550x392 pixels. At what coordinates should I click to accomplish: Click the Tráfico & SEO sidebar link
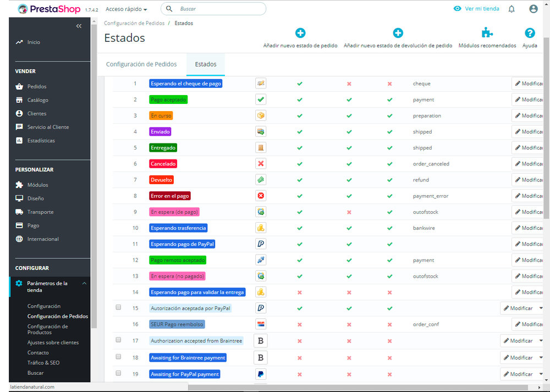(x=43, y=362)
